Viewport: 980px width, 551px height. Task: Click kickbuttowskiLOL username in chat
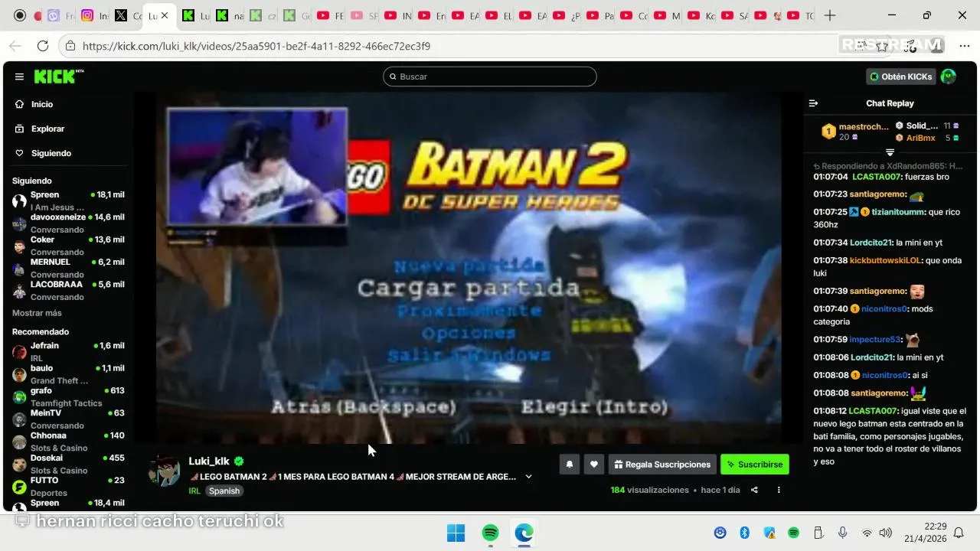click(x=885, y=260)
